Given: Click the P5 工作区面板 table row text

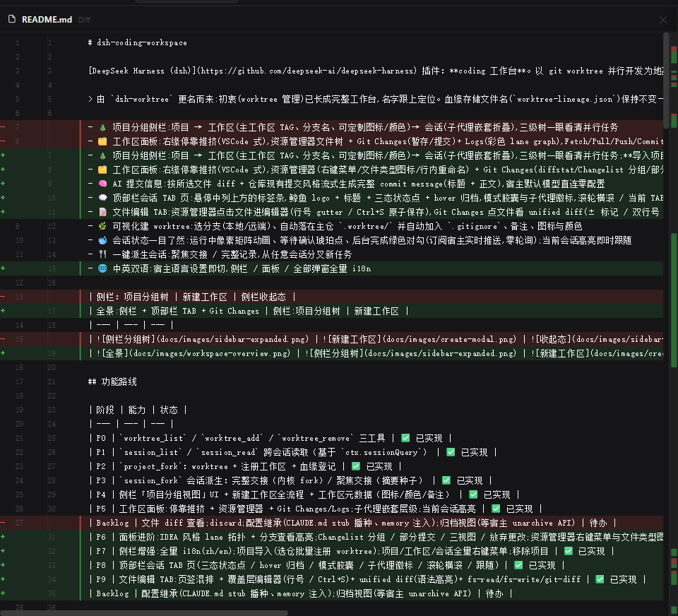Looking at the screenshot, I should 315,509.
